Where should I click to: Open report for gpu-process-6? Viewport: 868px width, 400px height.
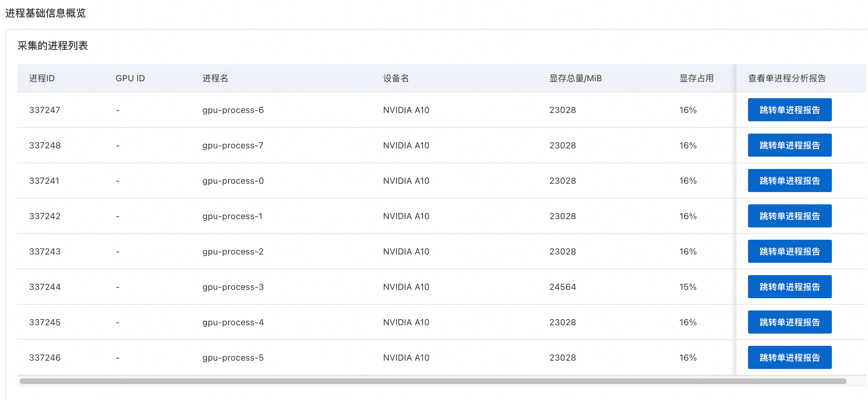[790, 110]
